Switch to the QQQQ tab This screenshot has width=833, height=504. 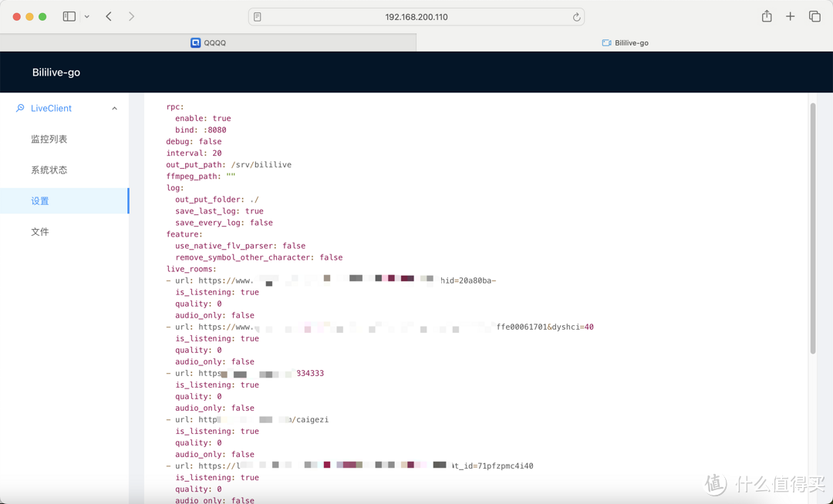(208, 43)
